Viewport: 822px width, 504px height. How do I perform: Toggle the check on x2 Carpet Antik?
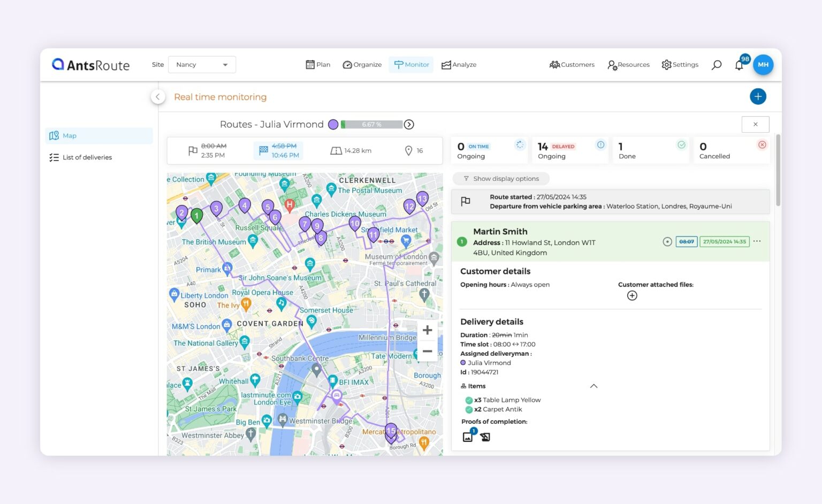coord(470,409)
